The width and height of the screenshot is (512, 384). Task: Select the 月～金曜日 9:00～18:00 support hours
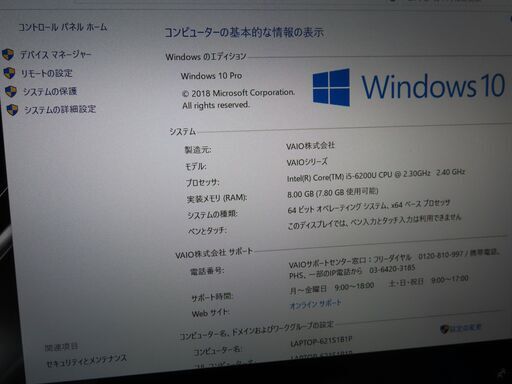coord(331,287)
